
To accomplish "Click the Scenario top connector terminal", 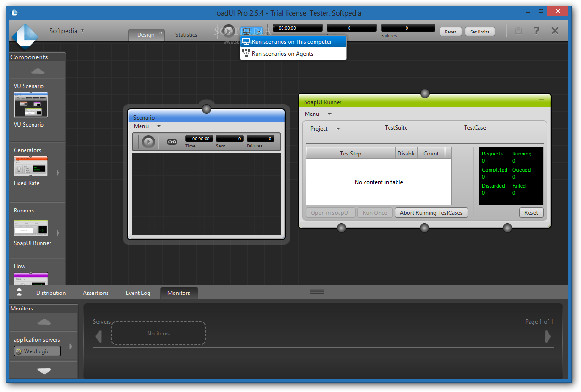I will (206, 109).
